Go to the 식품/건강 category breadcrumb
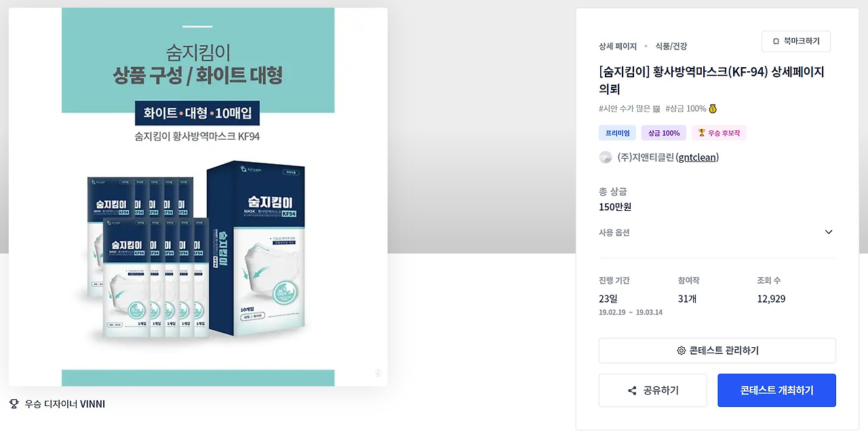This screenshot has width=868, height=436. tap(671, 46)
